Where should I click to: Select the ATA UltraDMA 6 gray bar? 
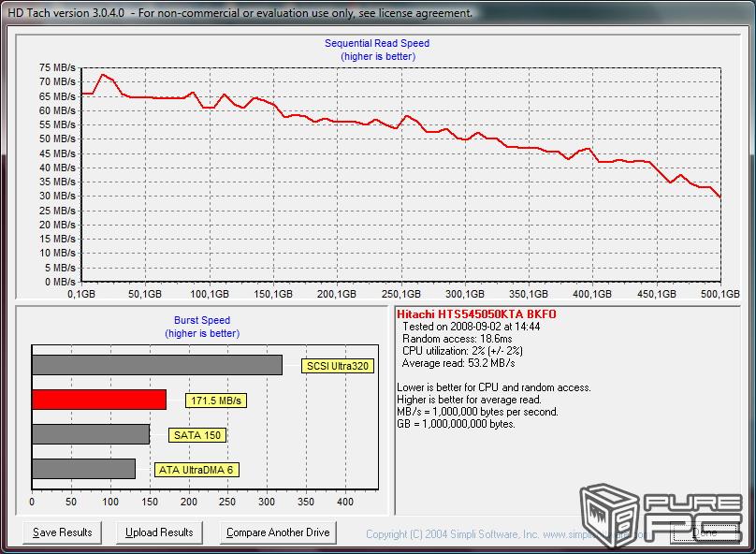coord(83,469)
